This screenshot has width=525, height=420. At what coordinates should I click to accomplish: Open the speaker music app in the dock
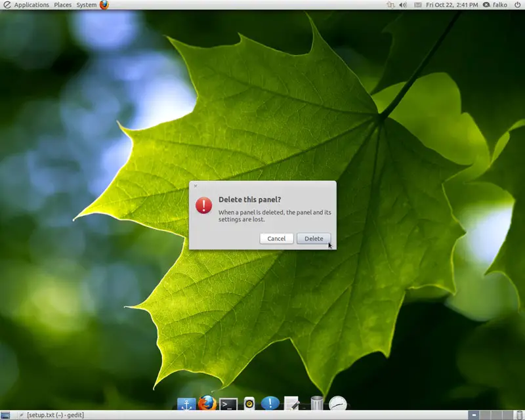click(x=249, y=404)
